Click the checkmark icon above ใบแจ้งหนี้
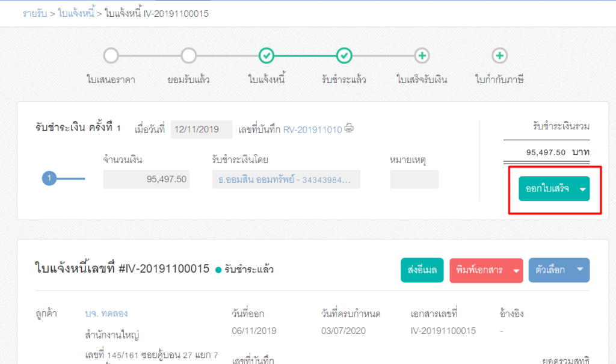Screen dimensions: 616x364 click(266, 55)
